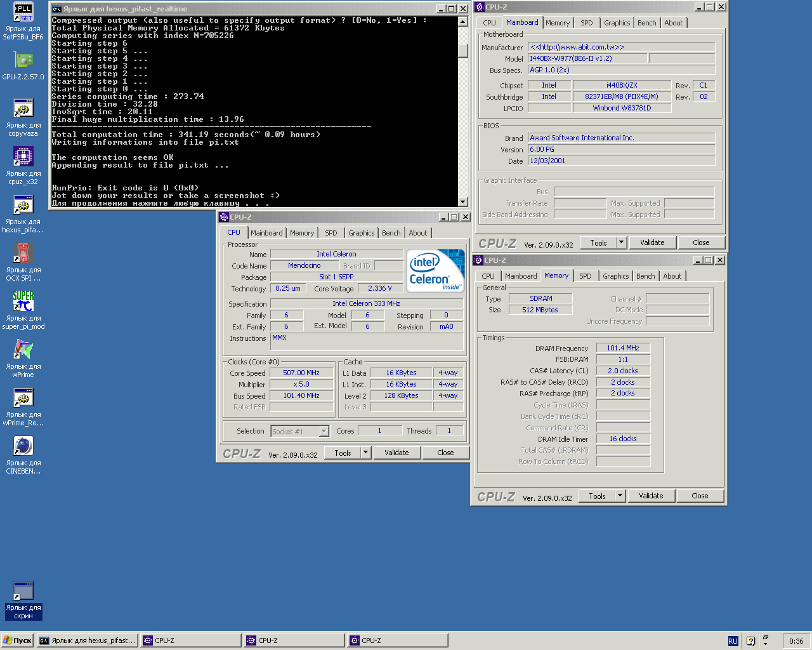This screenshot has width=812, height=650.
Task: Click the Mainboard CPU-Z window title icon
Action: tap(480, 7)
